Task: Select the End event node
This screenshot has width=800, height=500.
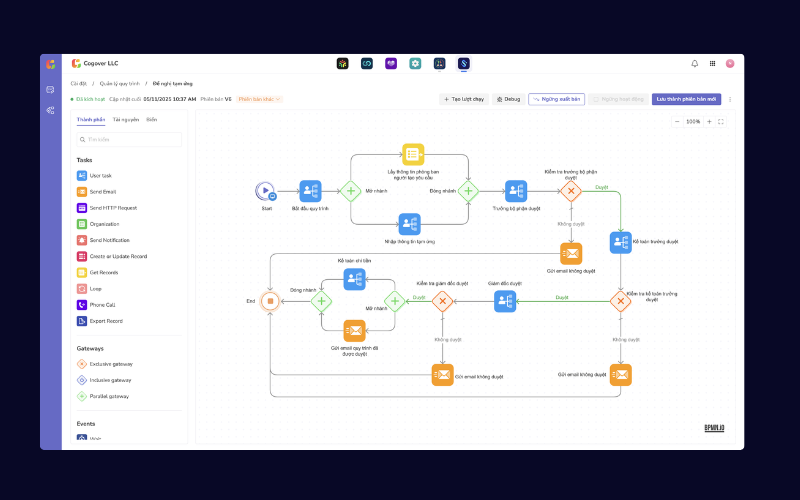Action: click(x=270, y=302)
